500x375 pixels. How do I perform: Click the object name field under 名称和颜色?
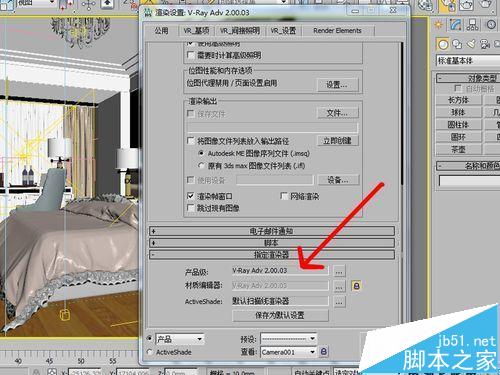[469, 181]
